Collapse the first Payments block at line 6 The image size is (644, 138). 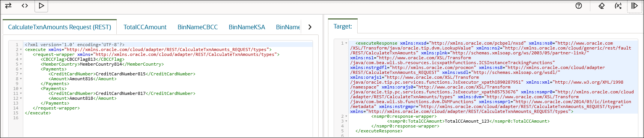coord(21,69)
